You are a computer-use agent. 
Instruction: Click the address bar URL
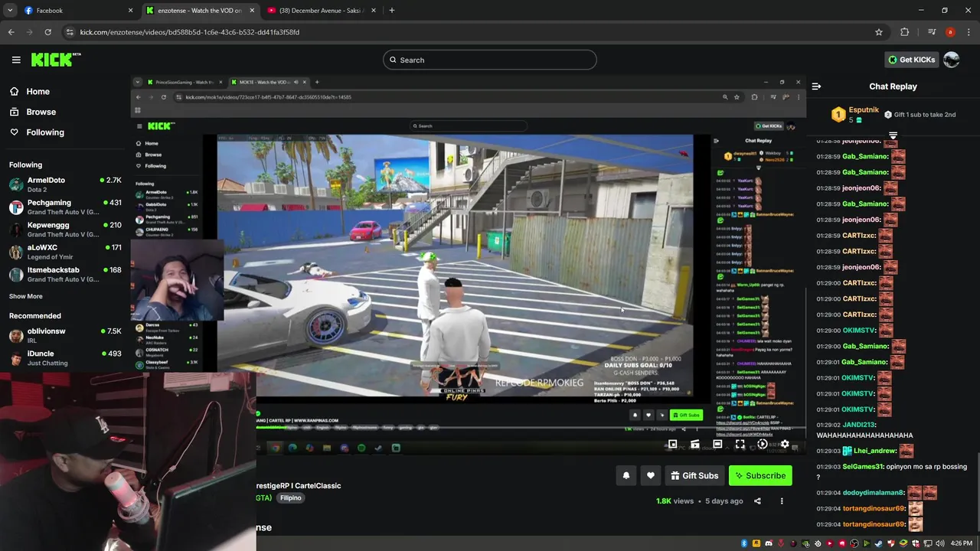(190, 32)
